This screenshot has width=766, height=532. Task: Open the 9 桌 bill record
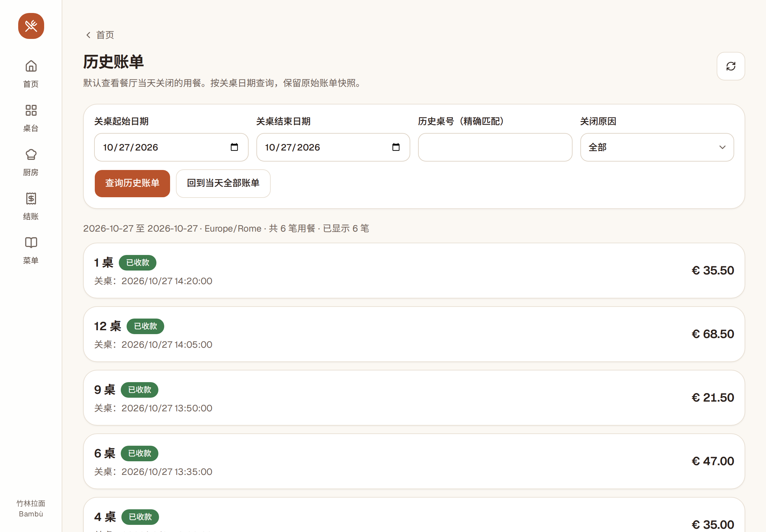tap(414, 398)
